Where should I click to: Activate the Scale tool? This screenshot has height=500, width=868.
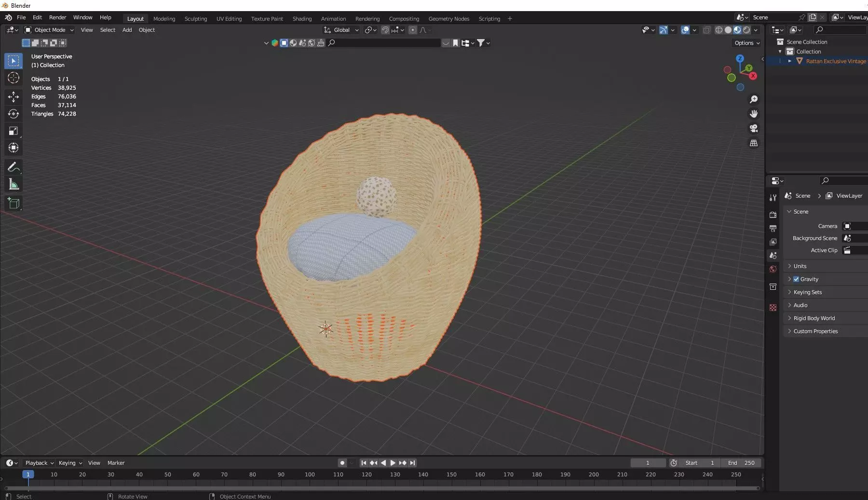14,131
